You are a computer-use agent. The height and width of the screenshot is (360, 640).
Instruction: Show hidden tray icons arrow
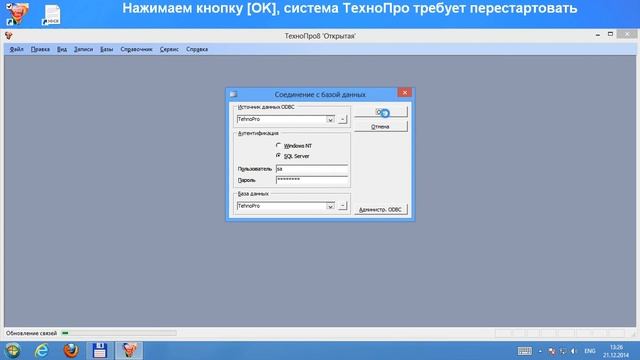(540, 351)
